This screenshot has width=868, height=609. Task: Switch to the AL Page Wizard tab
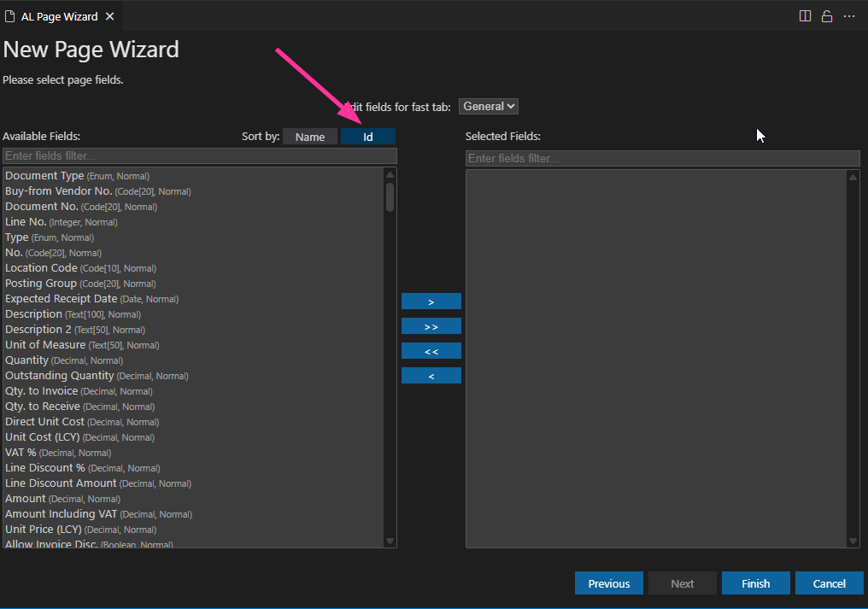59,16
